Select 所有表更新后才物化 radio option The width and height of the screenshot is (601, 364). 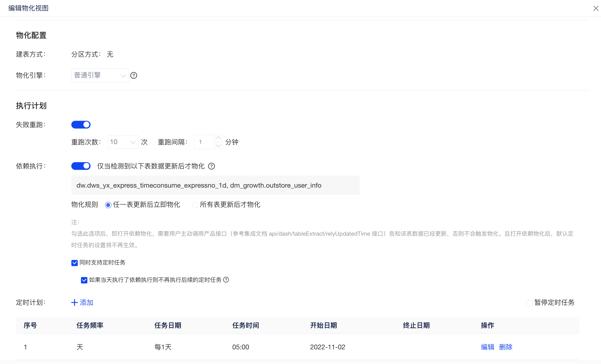[195, 205]
